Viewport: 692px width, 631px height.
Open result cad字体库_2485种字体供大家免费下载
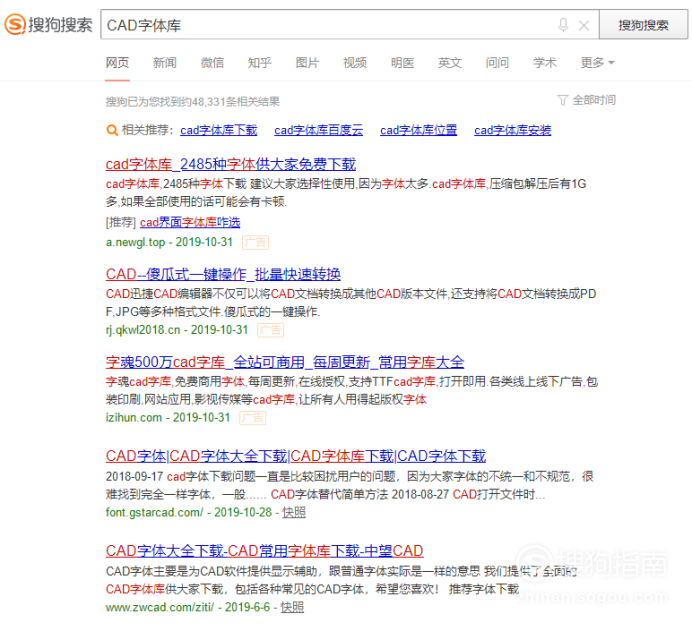[x=231, y=164]
